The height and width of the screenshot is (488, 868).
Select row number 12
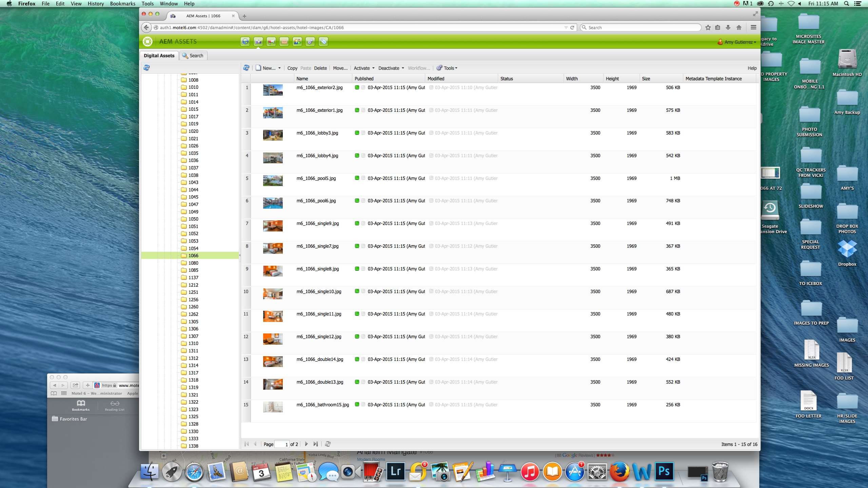(x=246, y=337)
